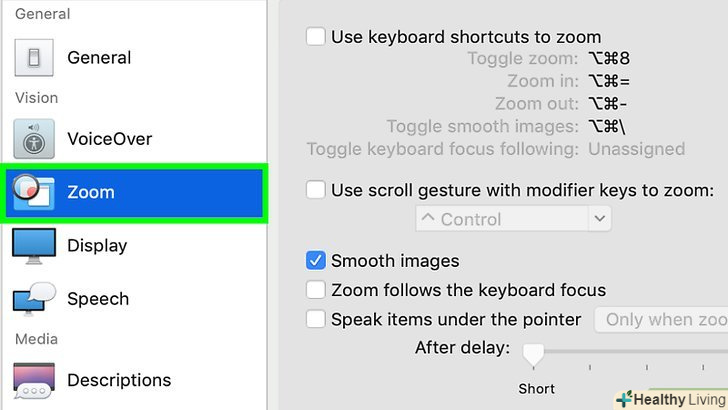Click the Healthy Living watermark logo
The height and width of the screenshot is (410, 728).
tap(670, 399)
